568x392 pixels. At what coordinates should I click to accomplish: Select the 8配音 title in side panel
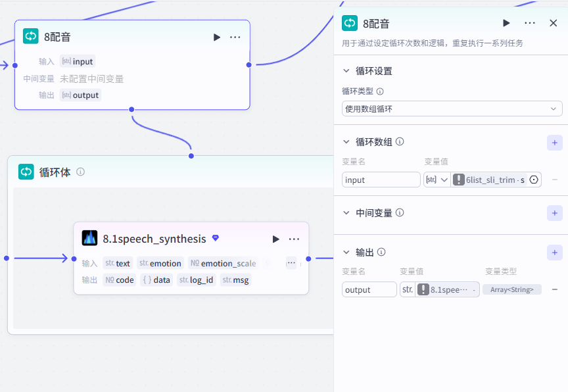coord(377,24)
